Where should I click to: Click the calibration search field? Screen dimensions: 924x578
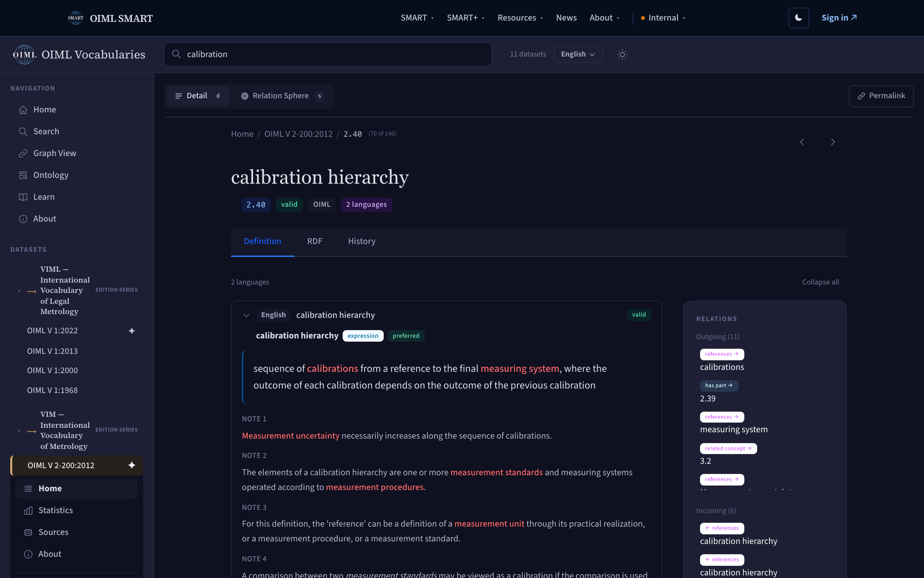328,54
